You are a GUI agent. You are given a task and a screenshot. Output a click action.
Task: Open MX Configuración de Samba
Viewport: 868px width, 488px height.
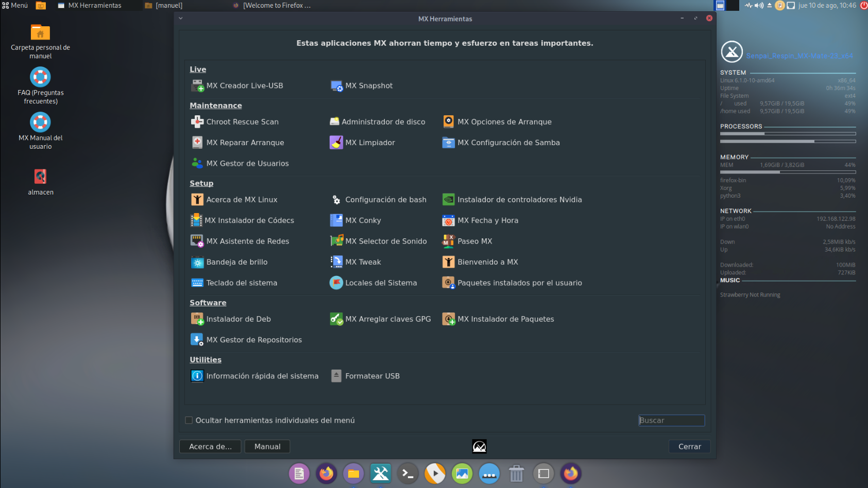501,143
